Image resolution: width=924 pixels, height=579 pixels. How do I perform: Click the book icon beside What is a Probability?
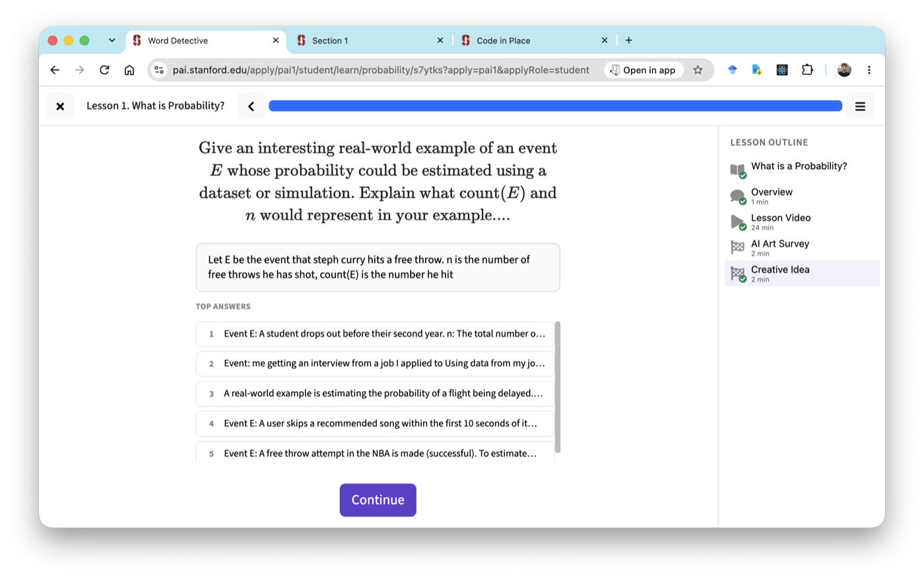tap(738, 170)
